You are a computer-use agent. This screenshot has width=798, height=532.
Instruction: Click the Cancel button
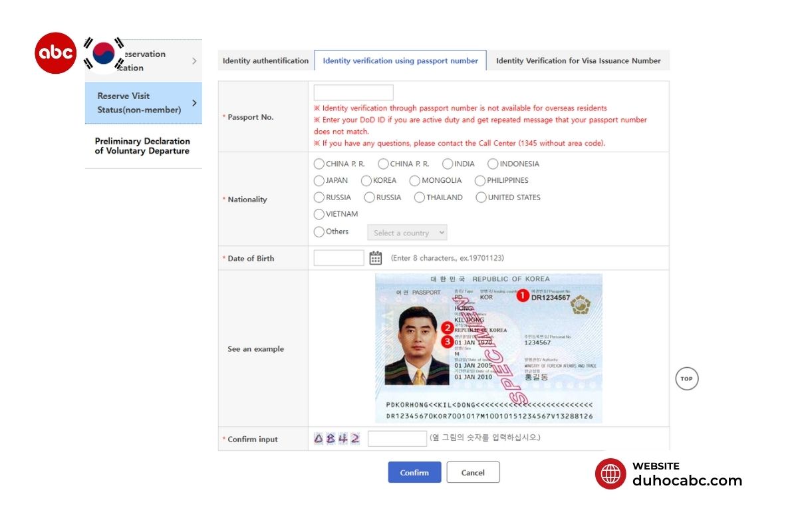tap(473, 473)
